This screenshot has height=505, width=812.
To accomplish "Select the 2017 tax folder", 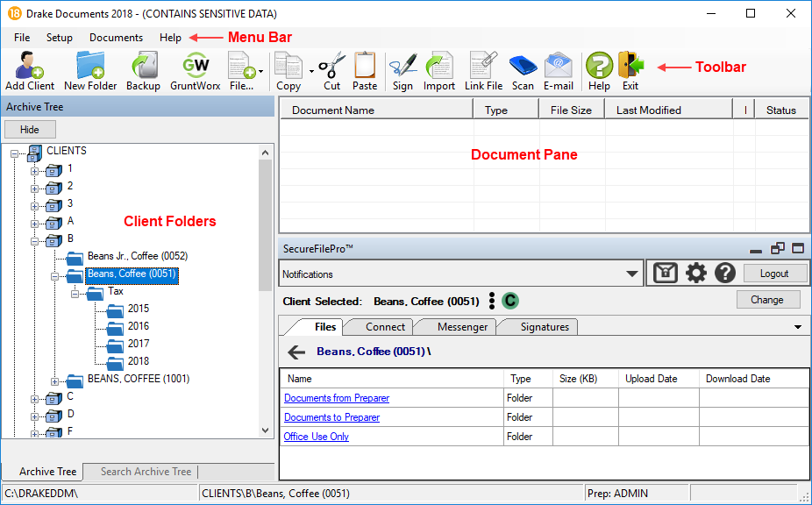I will click(x=139, y=344).
